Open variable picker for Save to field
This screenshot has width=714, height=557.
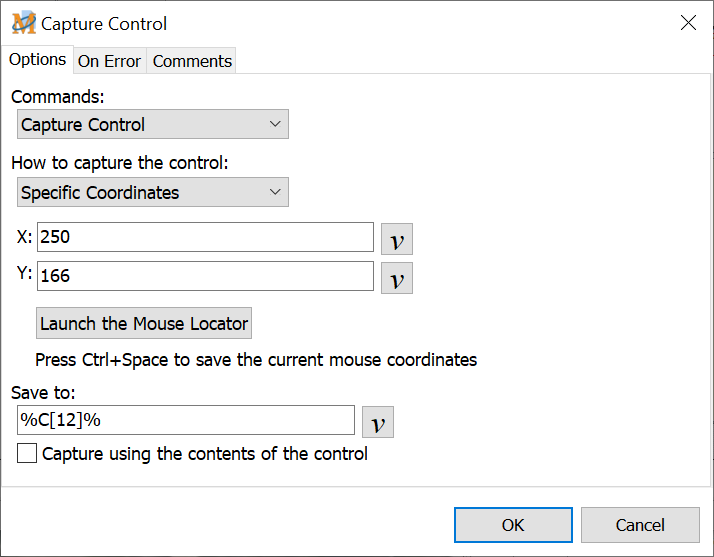pos(378,422)
